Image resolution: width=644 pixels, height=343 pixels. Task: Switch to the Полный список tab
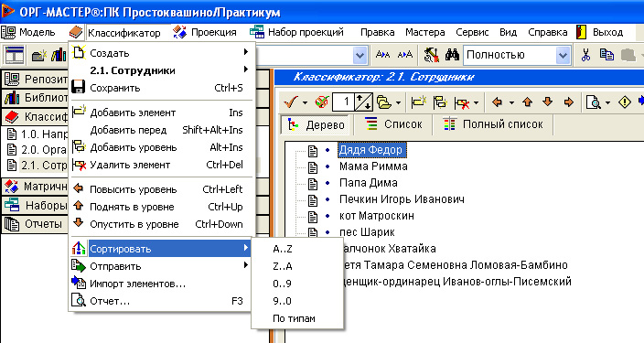493,124
